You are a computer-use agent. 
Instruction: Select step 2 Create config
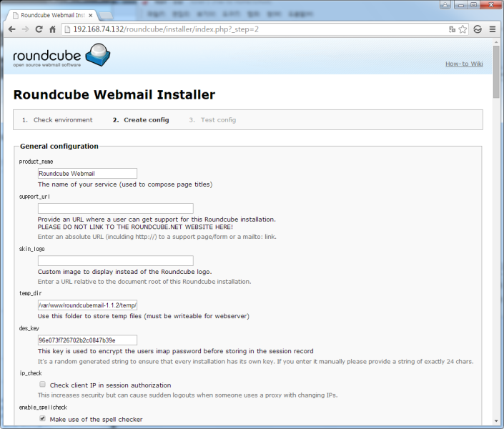coord(141,119)
